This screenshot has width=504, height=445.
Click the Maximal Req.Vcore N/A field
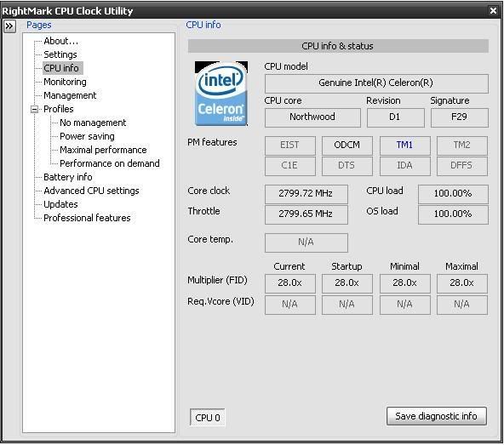click(x=462, y=305)
